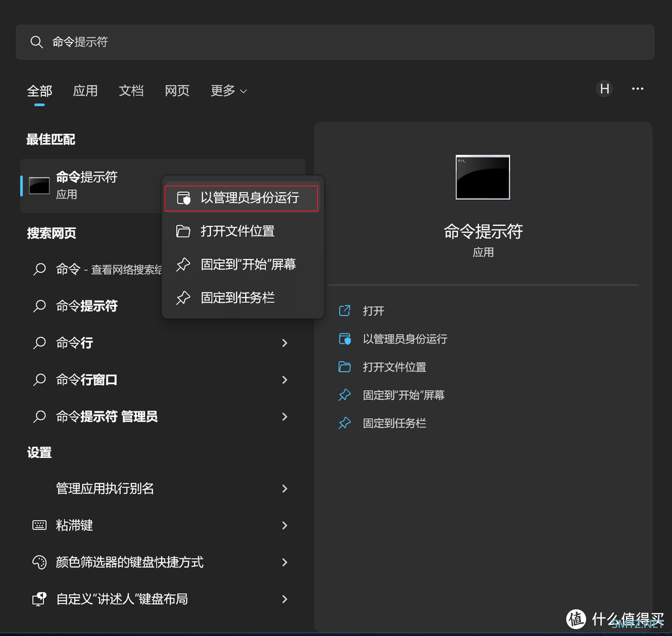Click 以管理员身份运行 in the preview pane
This screenshot has width=672, height=636.
pyautogui.click(x=405, y=339)
